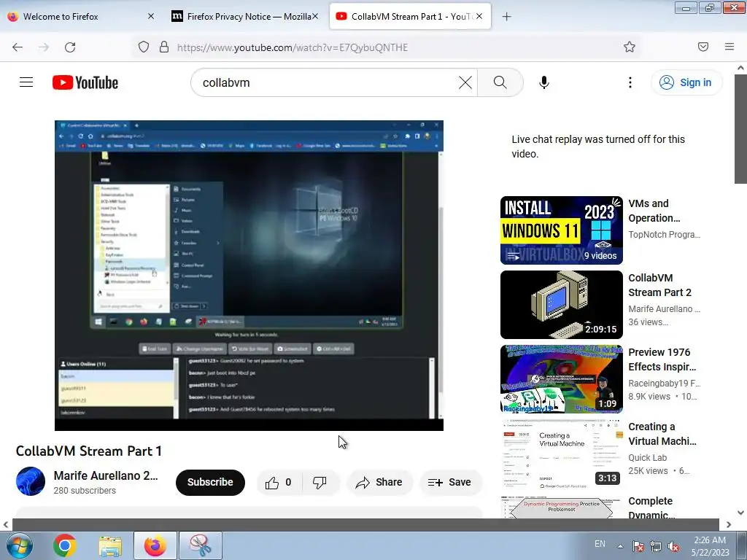Bookmark this page with the star icon

(630, 47)
